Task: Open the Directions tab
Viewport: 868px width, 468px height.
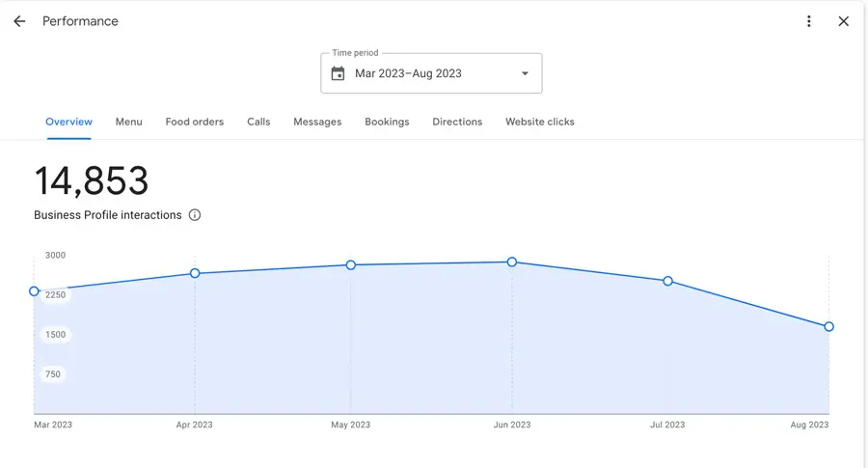Action: 457,122
